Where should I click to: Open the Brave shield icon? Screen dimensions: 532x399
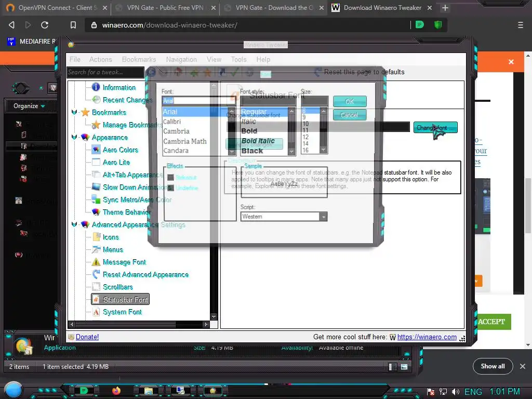438,25
